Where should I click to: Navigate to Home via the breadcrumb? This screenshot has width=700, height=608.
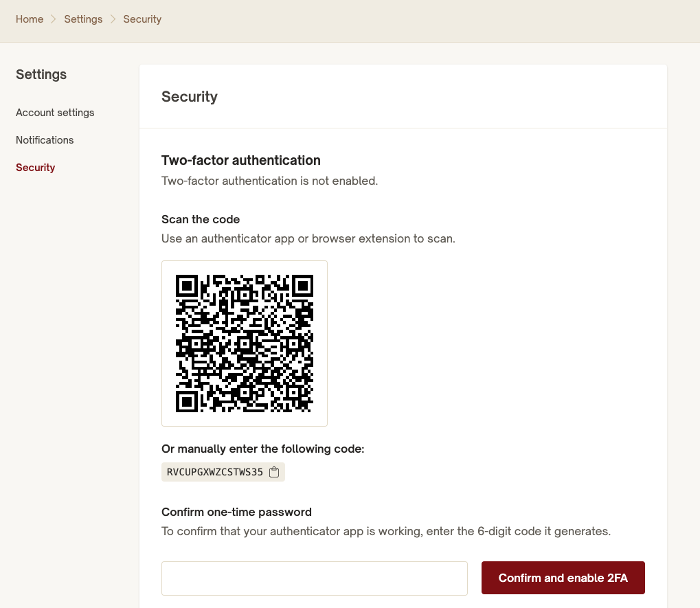click(x=30, y=19)
